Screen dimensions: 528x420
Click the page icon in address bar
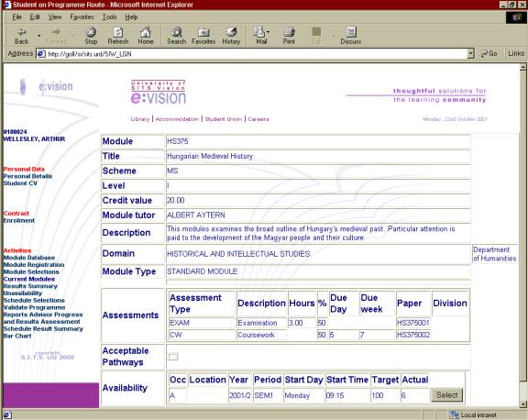(x=41, y=54)
